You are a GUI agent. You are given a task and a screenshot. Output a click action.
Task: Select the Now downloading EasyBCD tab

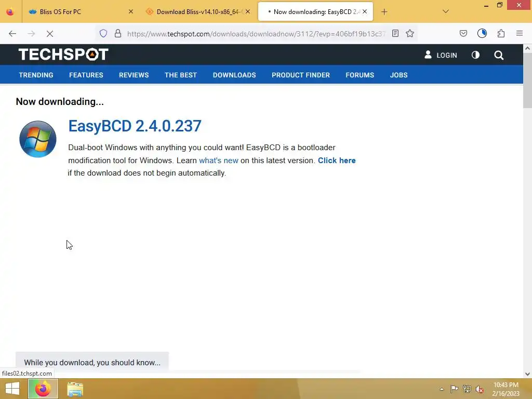pyautogui.click(x=315, y=12)
